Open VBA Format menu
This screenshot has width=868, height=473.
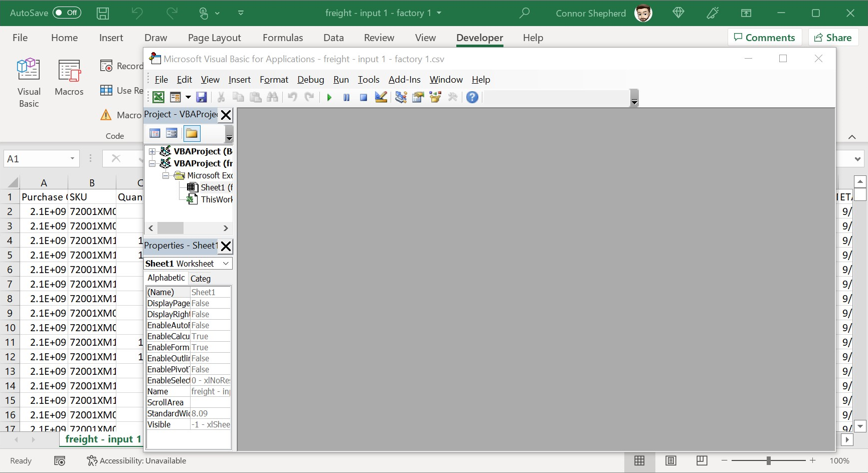pos(274,80)
